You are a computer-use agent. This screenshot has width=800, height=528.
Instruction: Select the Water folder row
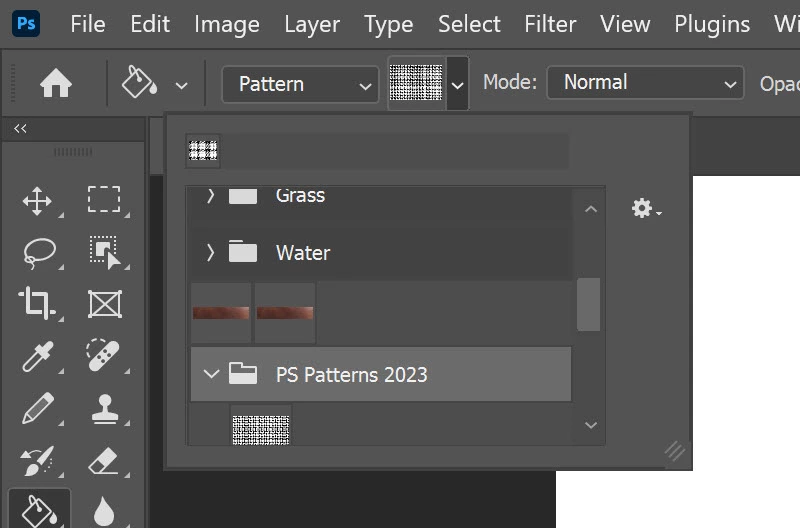click(381, 253)
